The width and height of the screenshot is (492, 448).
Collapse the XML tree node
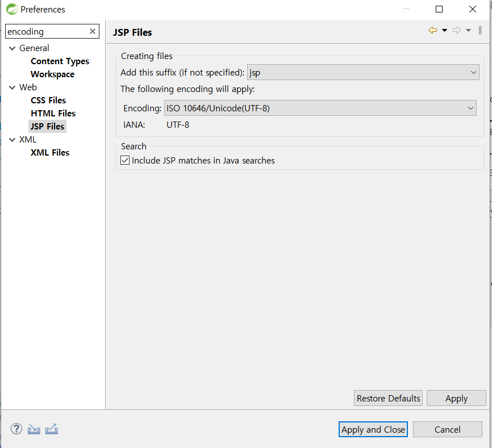pyautogui.click(x=12, y=140)
